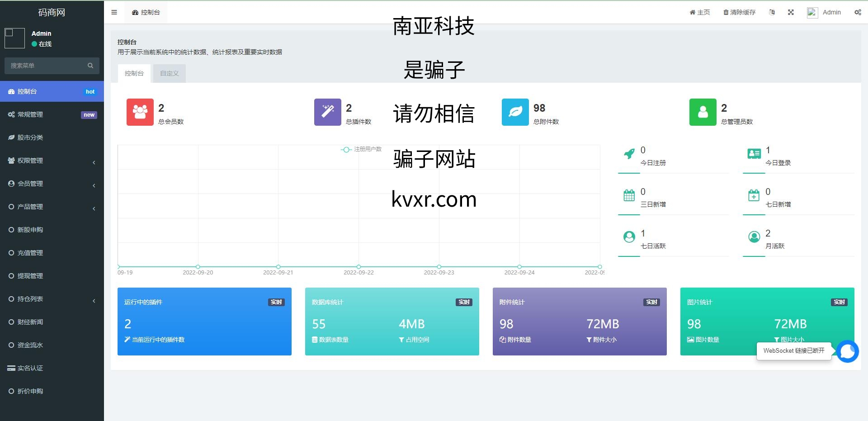Click the blue 总附件数 leaf icon
868x421 pixels.
[515, 112]
